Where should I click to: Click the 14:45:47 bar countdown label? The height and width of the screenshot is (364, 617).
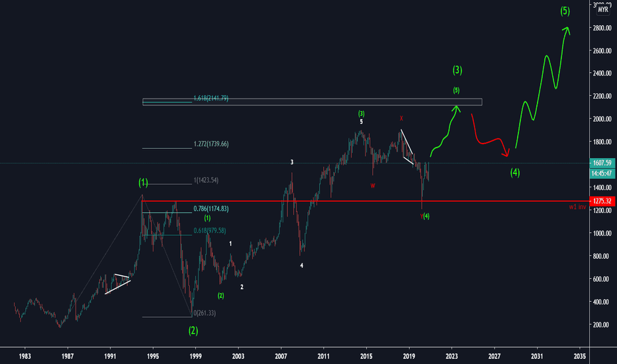[x=602, y=173]
